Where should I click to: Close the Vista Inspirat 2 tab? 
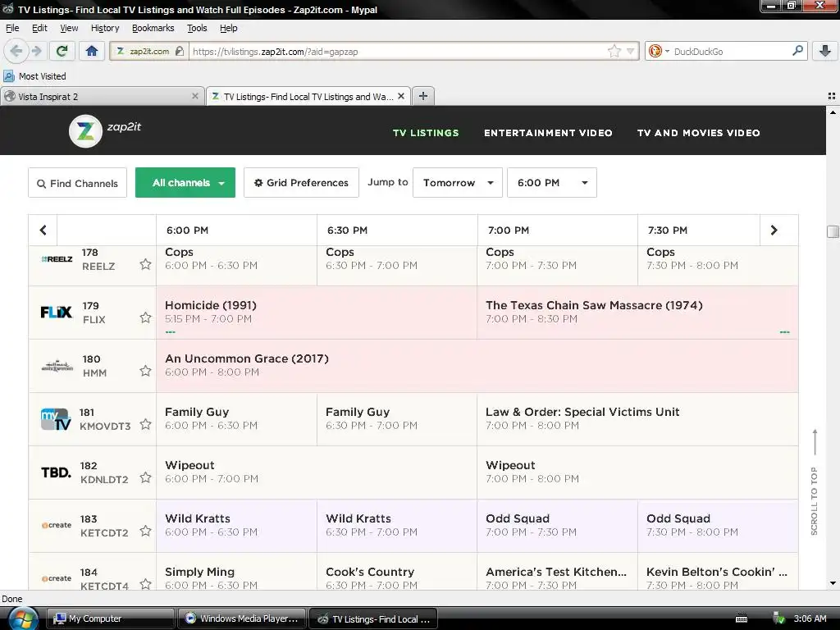click(x=195, y=96)
